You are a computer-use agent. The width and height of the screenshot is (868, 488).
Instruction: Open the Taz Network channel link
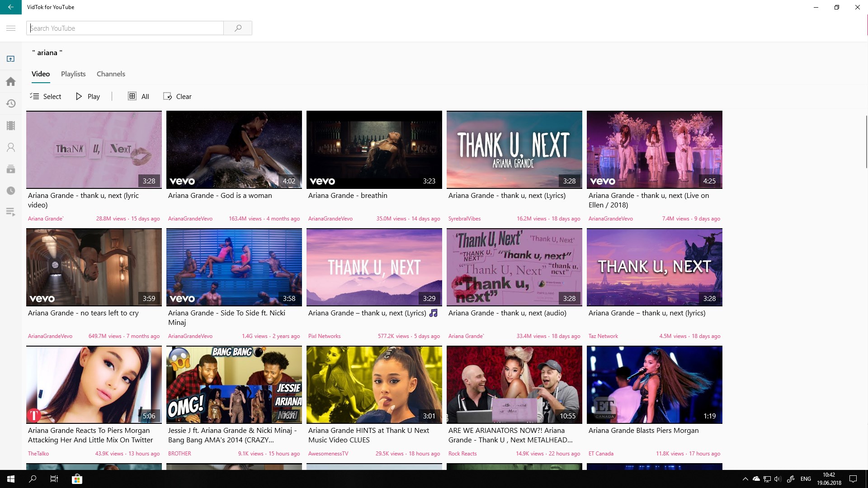[603, 336]
